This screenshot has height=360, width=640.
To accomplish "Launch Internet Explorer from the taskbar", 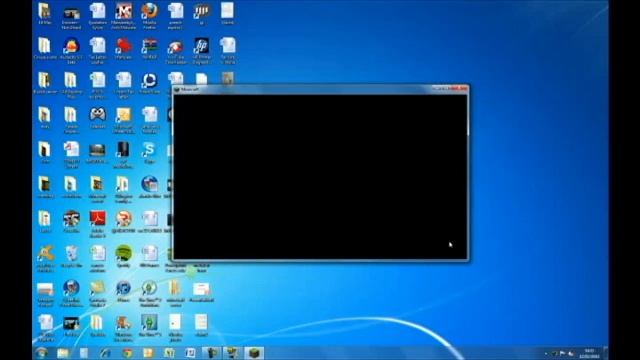I will (105, 353).
